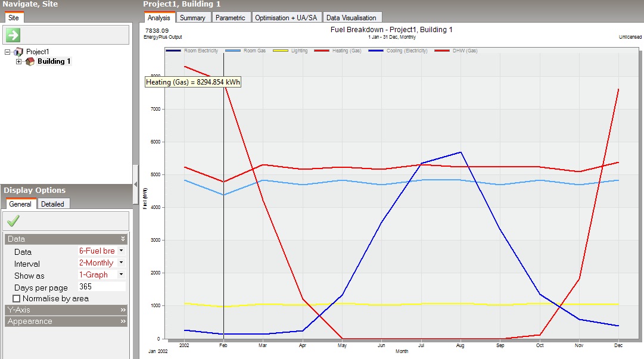Click the green checkmark apply icon
The height and width of the screenshot is (359, 644).
[x=13, y=221]
